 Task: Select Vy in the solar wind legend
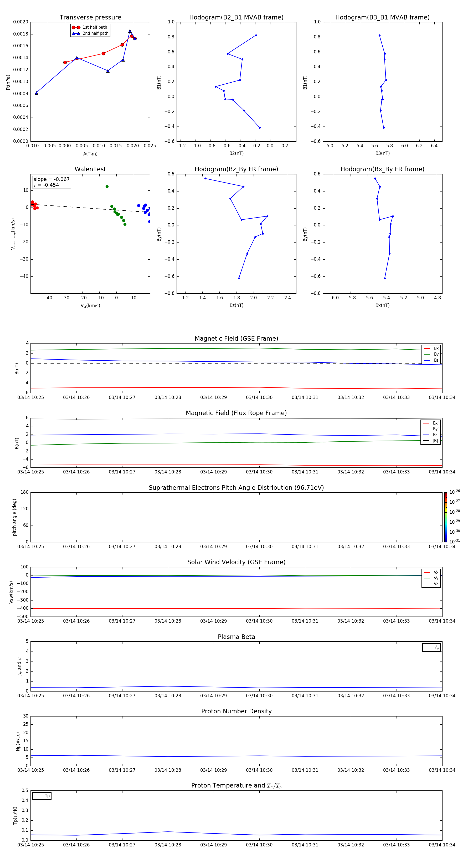click(431, 578)
